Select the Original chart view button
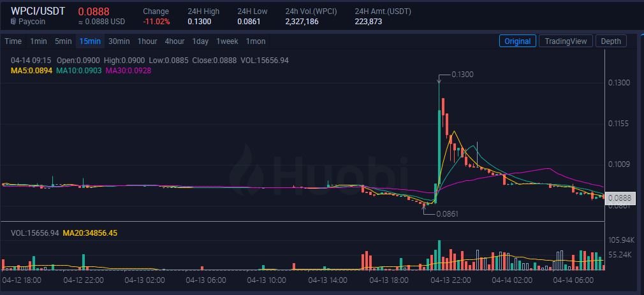644x295 pixels. (x=518, y=41)
